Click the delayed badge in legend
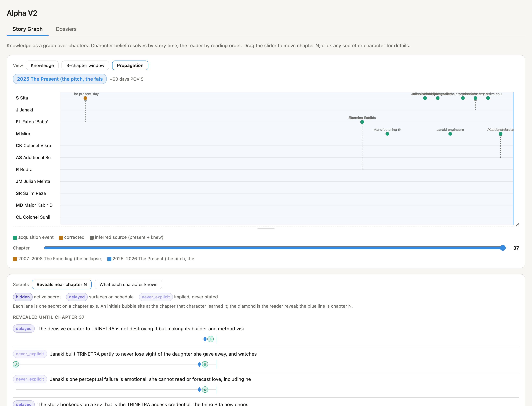The width and height of the screenshot is (532, 406). tap(77, 297)
